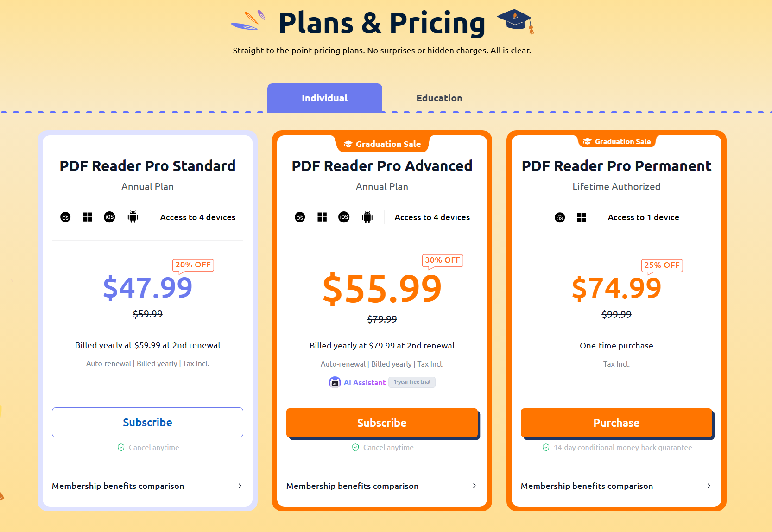
Task: Click the Android icon in Advanced plan
Action: 367,217
